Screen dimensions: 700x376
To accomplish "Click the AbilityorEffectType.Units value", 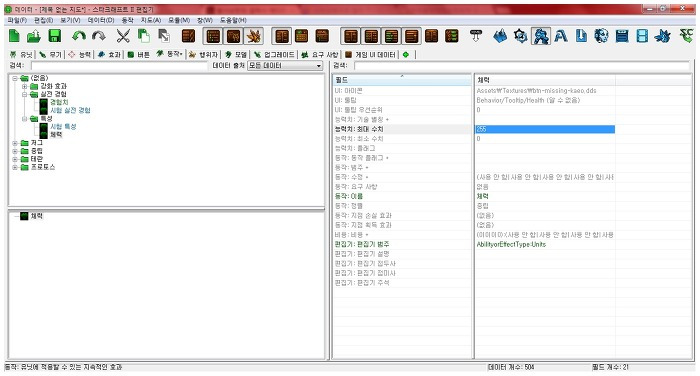I will tap(511, 244).
